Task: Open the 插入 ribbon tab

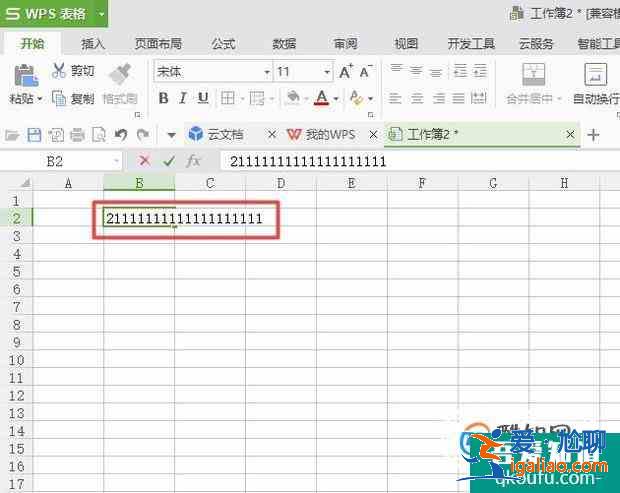Action: [93, 43]
